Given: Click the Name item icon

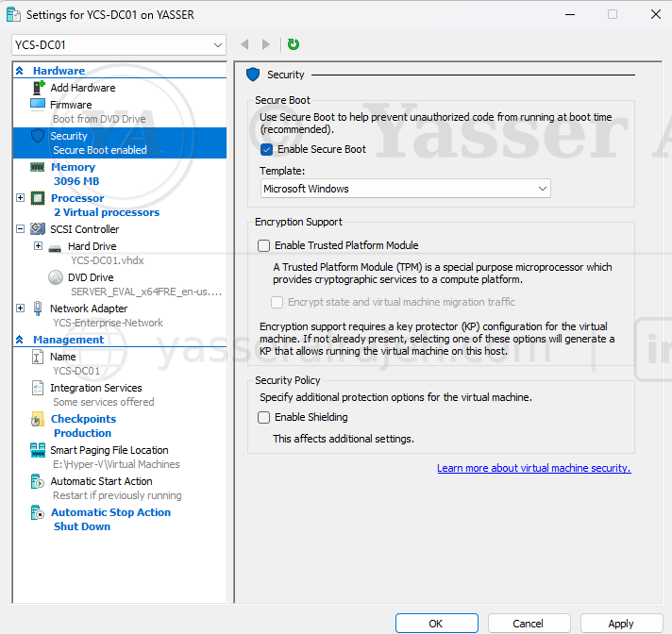Looking at the screenshot, I should coord(38,357).
